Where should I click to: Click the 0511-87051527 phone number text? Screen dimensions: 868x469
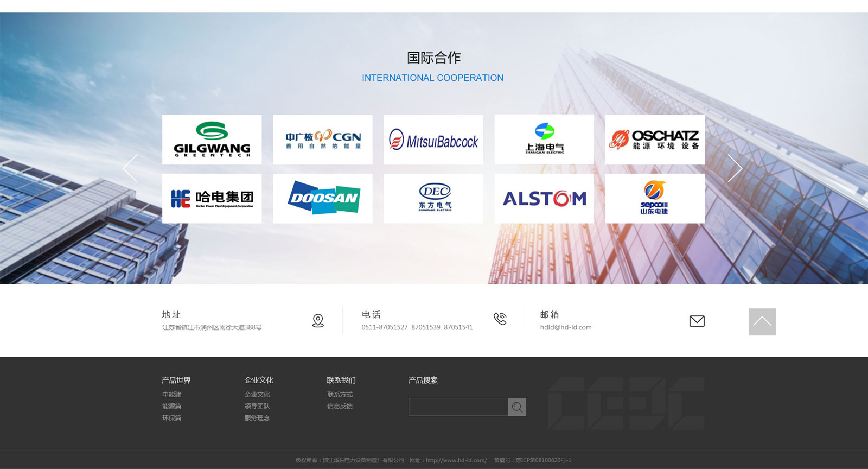click(x=385, y=327)
